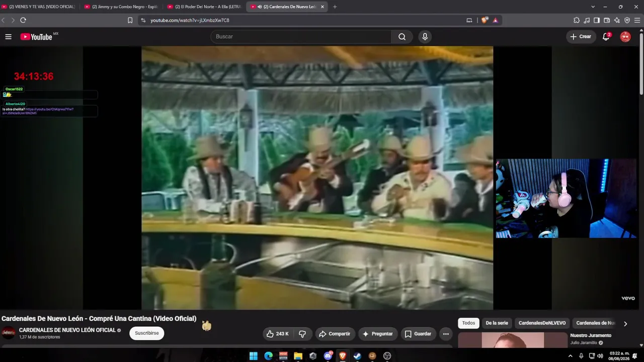Open the Nuestro Juramento suggested video
Viewport: 644px width, 362px height.
[x=591, y=335]
